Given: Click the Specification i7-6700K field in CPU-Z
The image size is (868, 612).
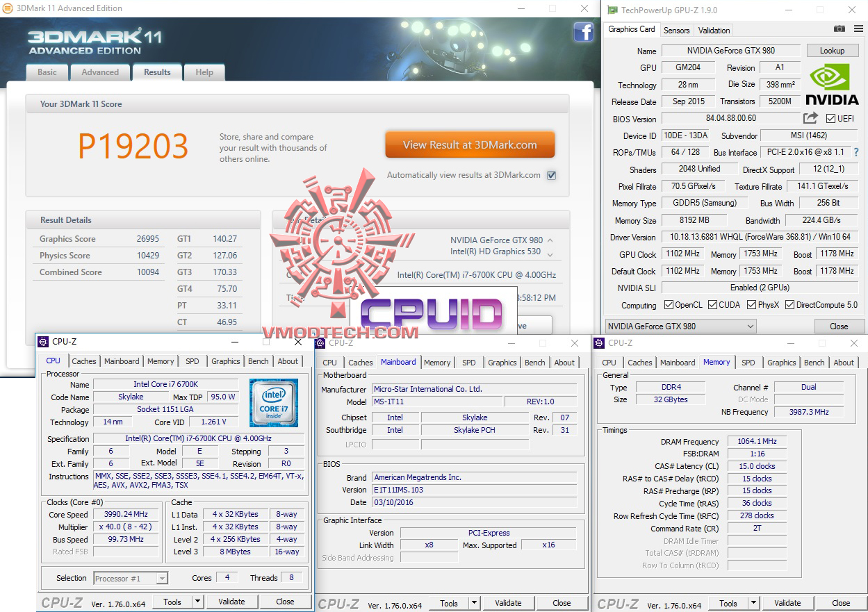Looking at the screenshot, I should (x=199, y=439).
